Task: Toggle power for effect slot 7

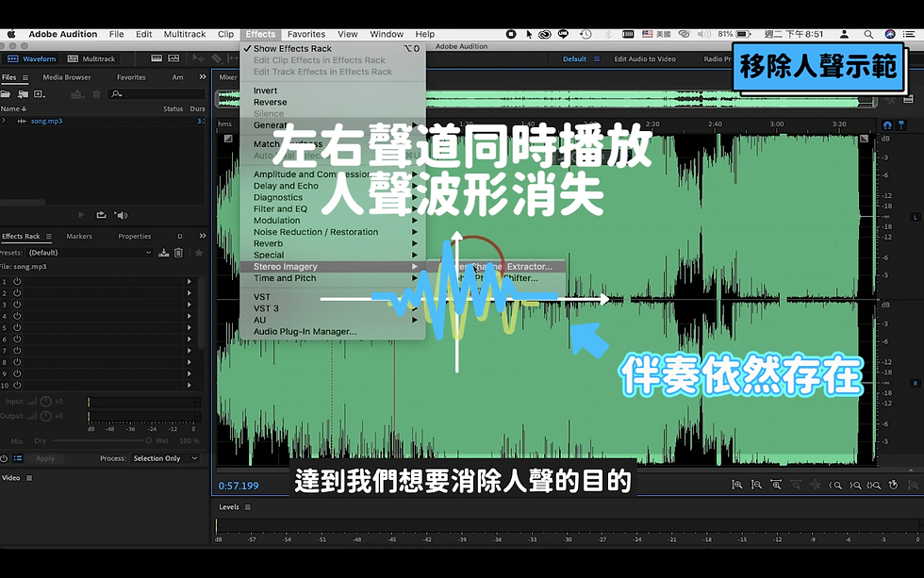Action: 17,351
